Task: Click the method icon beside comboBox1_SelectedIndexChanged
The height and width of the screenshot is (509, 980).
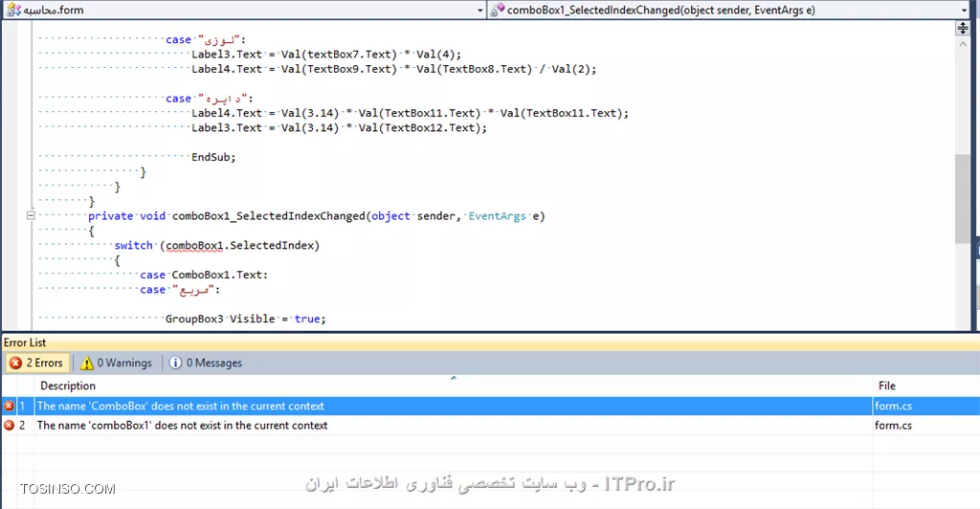Action: (498, 10)
